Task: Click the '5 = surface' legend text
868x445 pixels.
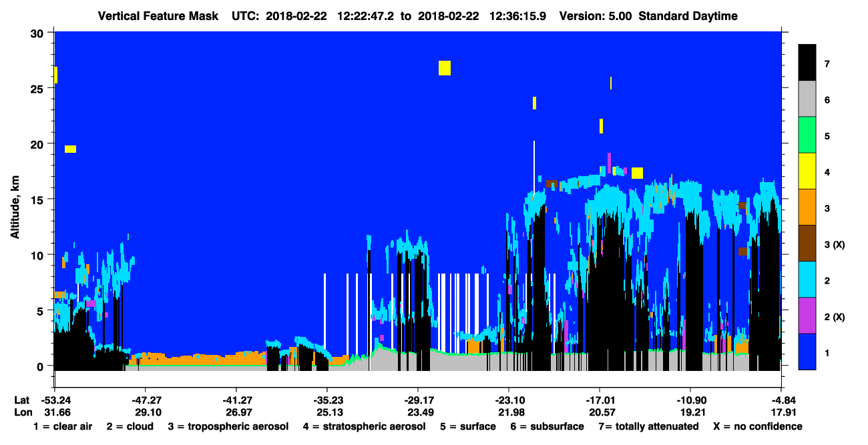Action: coord(467,426)
